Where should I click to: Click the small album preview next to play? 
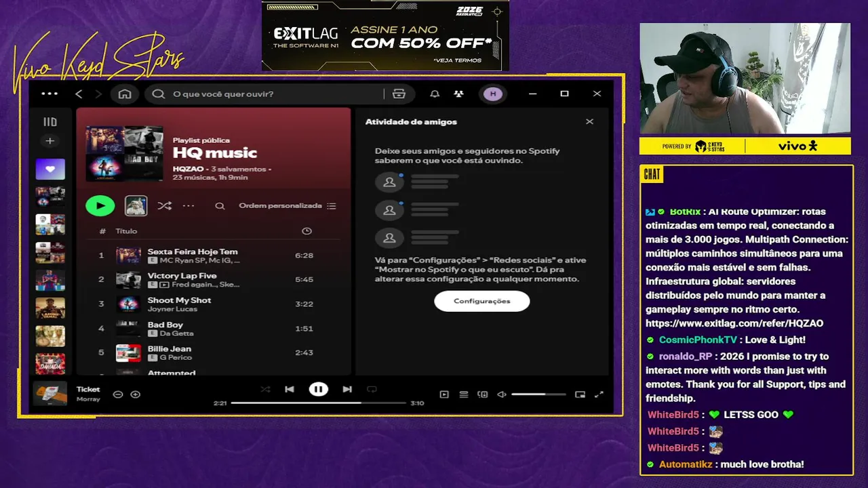136,205
